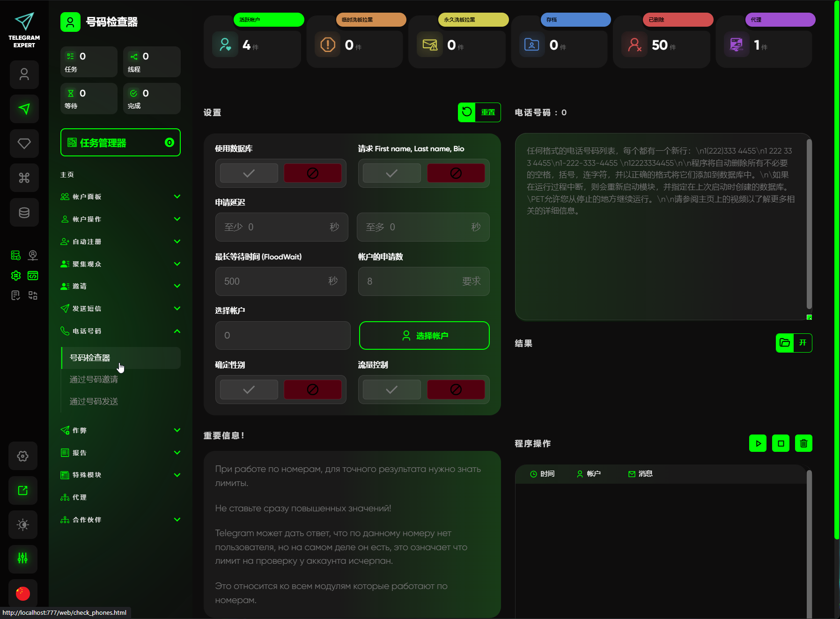Click the 选择帐户 button
Image resolution: width=840 pixels, height=619 pixels.
tap(424, 336)
